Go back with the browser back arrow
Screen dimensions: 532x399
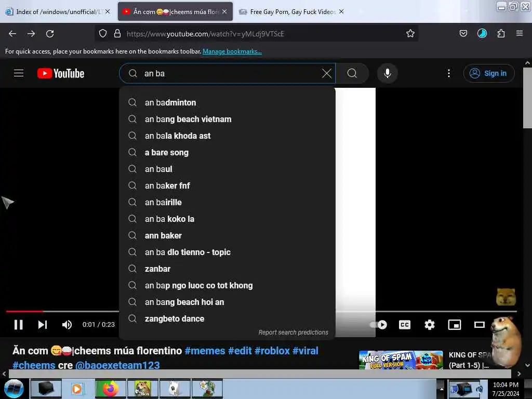[12, 34]
